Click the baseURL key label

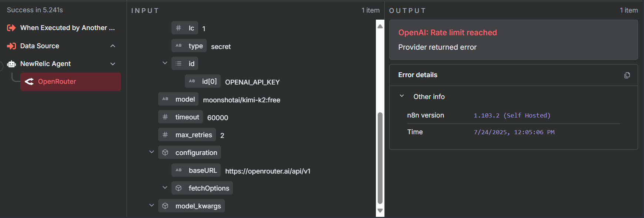click(203, 171)
